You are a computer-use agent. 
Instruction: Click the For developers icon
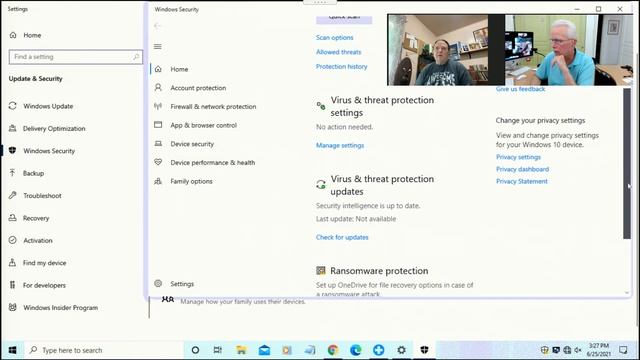tap(13, 285)
